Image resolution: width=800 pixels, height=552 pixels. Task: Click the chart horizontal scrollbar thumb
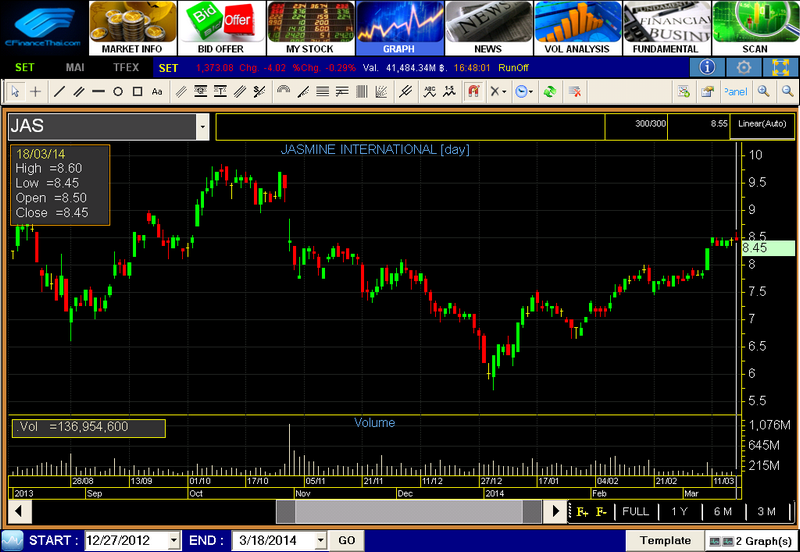coord(409,511)
